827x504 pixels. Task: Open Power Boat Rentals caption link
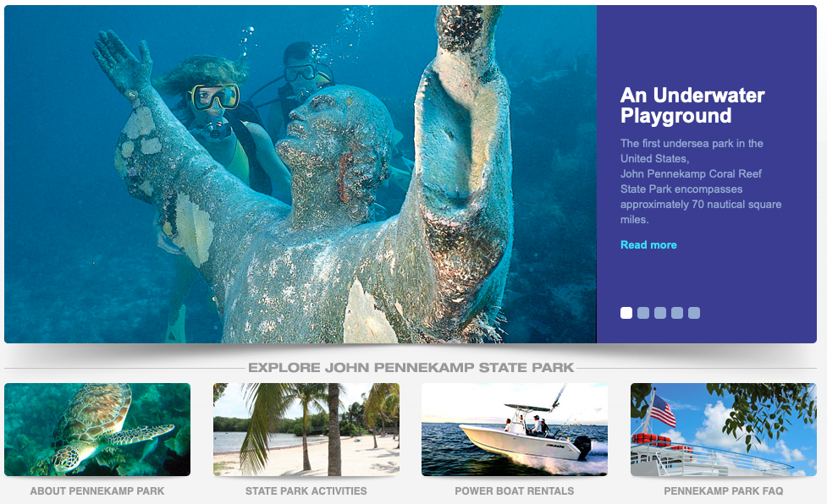tap(515, 490)
